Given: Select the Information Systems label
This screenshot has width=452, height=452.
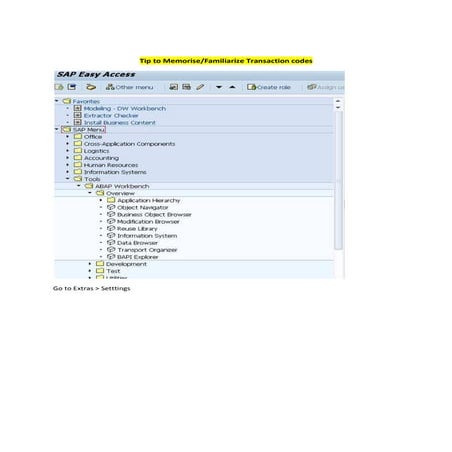Looking at the screenshot, I should (115, 172).
